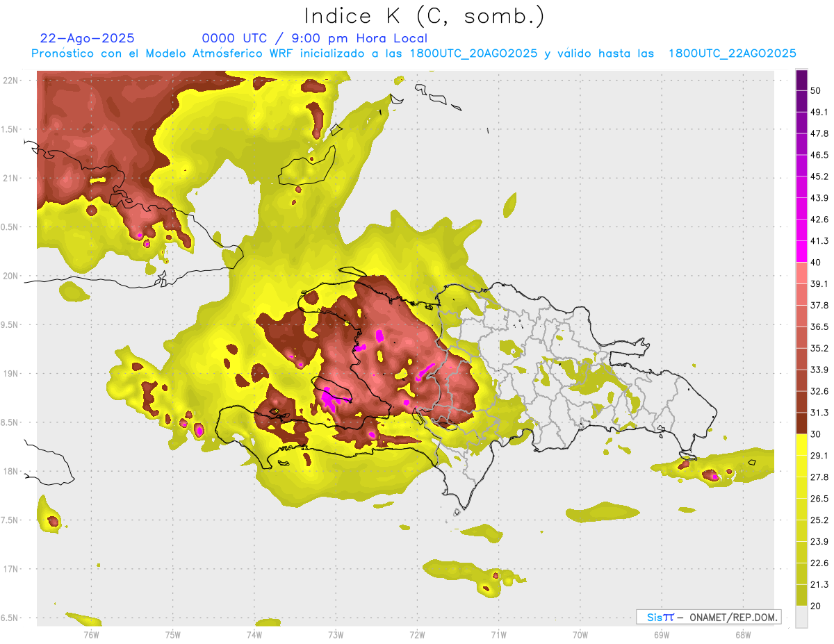Screen dimensions: 834x644
Task: Click the light gray swatch below 20
Action: 802,618
